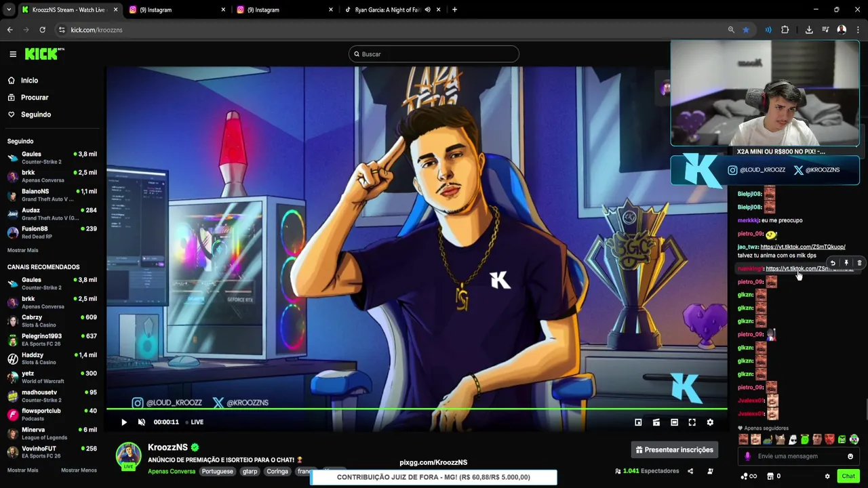Open Audaz followed channel
868x488 pixels.
point(52,213)
